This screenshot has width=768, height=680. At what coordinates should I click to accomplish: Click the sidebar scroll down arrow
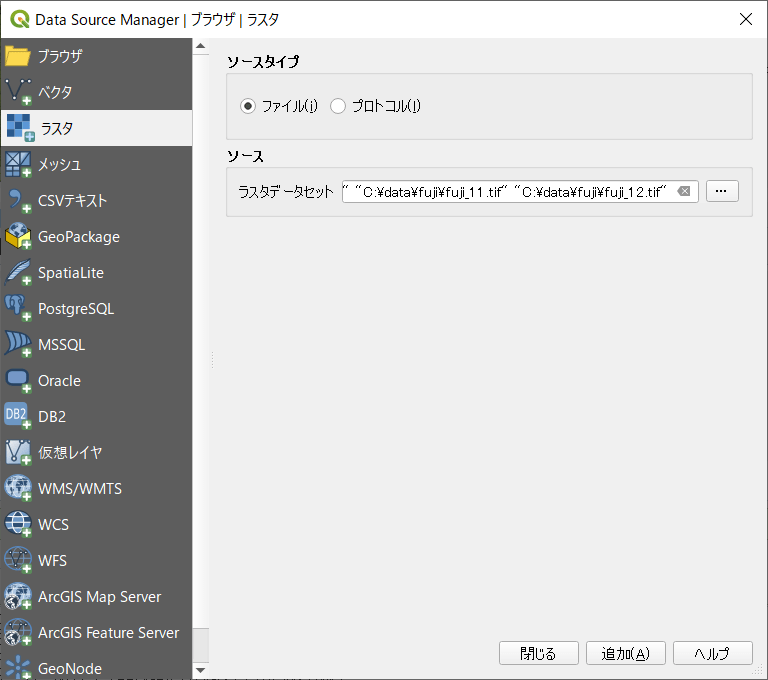[200, 670]
